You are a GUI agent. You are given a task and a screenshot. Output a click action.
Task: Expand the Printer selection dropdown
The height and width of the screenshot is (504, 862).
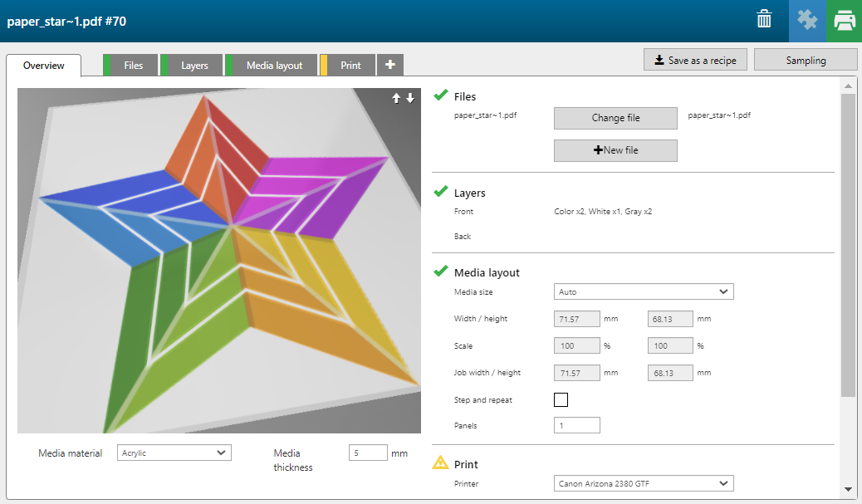pos(644,483)
